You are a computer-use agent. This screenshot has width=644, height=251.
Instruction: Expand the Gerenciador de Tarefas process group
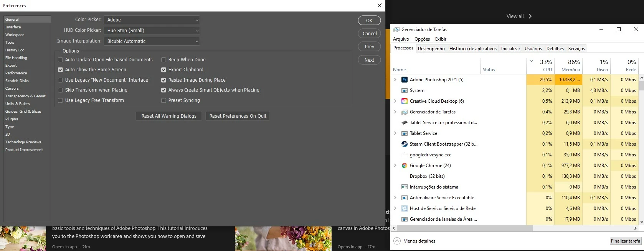click(x=395, y=112)
